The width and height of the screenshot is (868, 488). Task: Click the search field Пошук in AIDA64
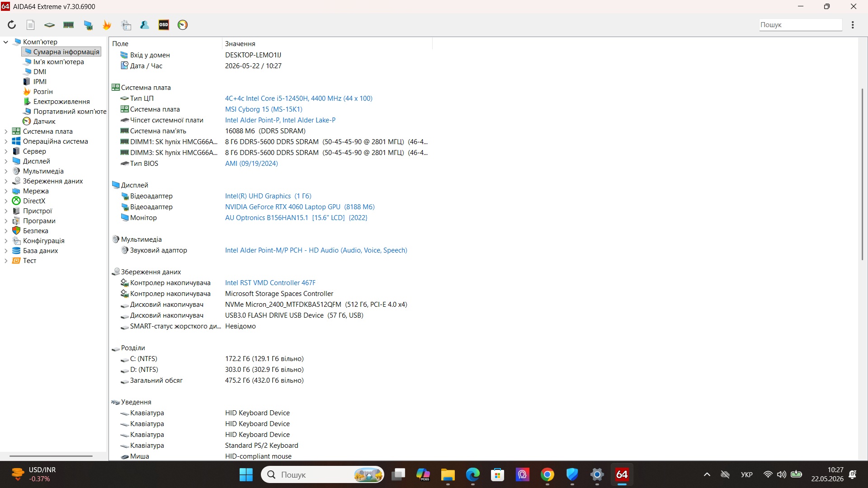click(x=800, y=25)
